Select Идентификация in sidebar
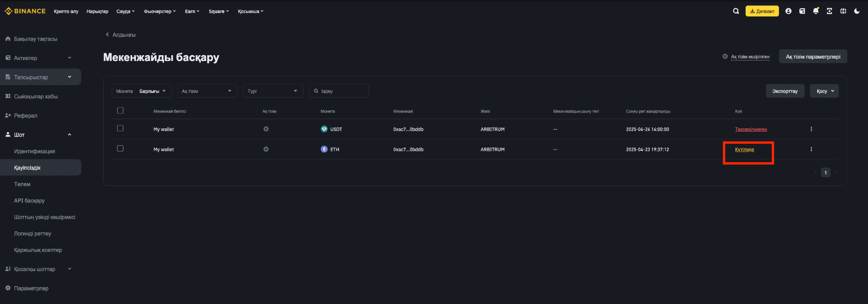The image size is (868, 304). pyautogui.click(x=34, y=152)
